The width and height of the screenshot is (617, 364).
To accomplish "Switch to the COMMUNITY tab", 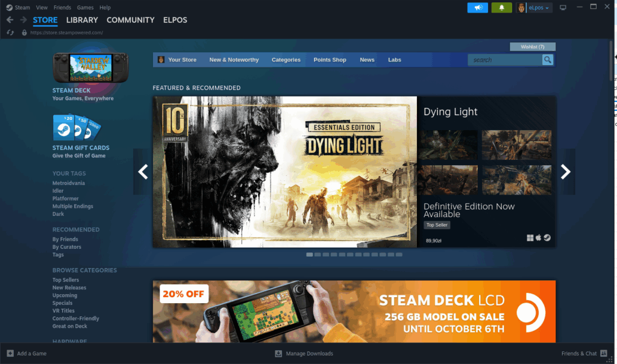I will (131, 20).
